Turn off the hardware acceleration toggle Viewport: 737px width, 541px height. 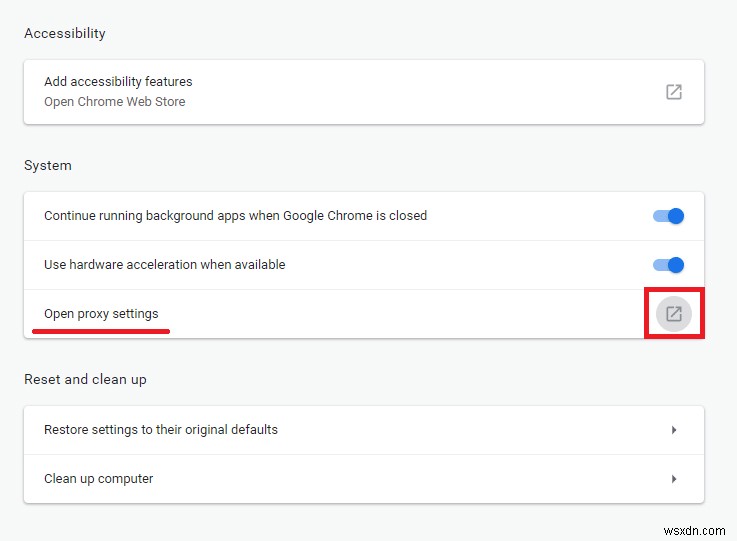pos(668,265)
